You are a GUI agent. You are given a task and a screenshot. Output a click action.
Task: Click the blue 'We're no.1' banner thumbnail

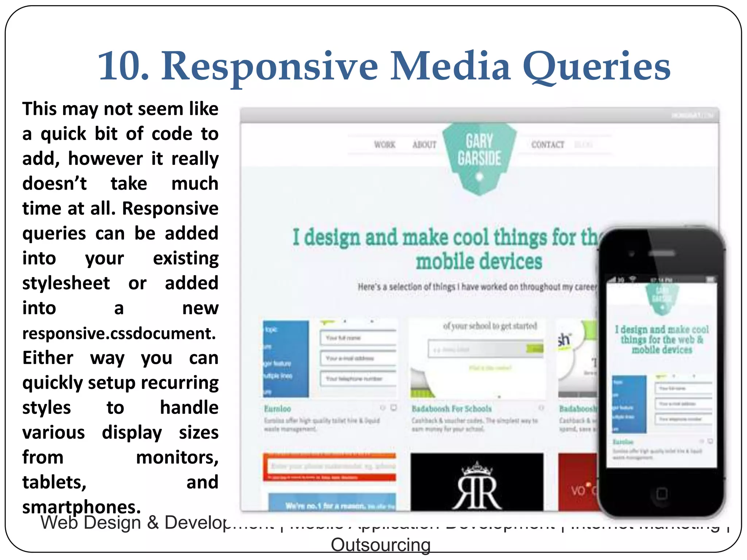(332, 502)
